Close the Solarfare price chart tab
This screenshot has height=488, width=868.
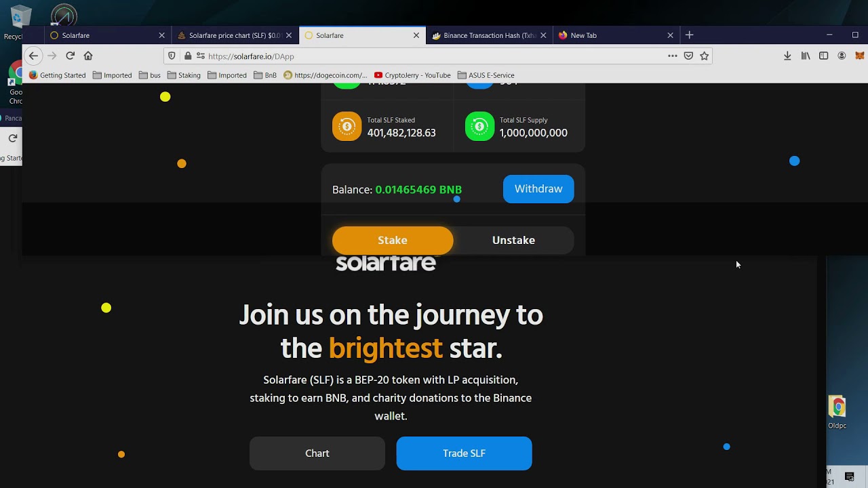click(x=289, y=35)
